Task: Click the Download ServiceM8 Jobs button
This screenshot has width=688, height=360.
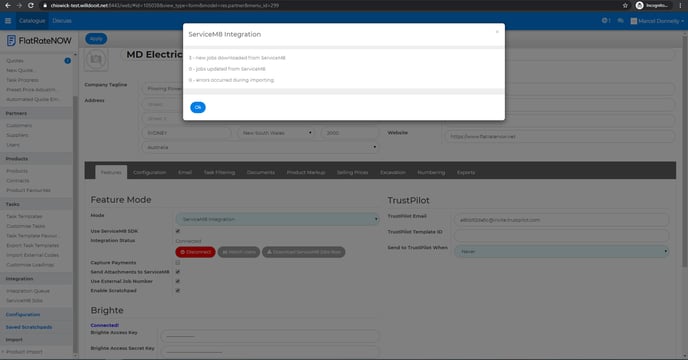Action: click(304, 252)
